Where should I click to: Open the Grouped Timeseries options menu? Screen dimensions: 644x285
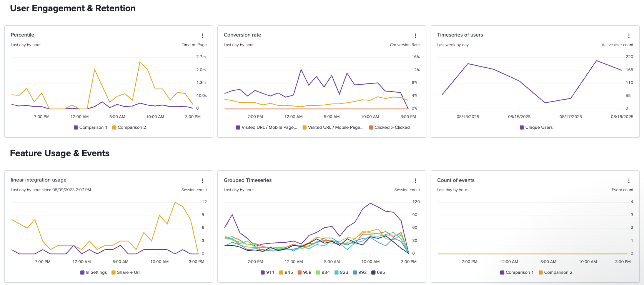(416, 181)
